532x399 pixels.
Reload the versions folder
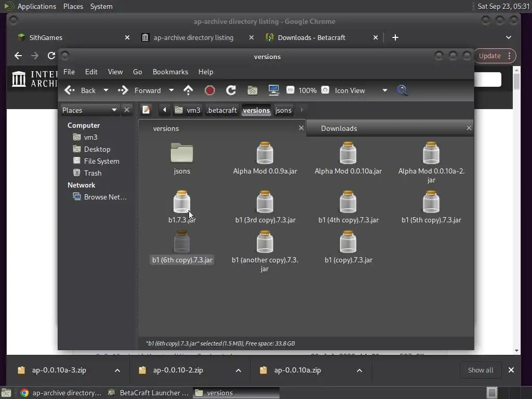(x=231, y=90)
